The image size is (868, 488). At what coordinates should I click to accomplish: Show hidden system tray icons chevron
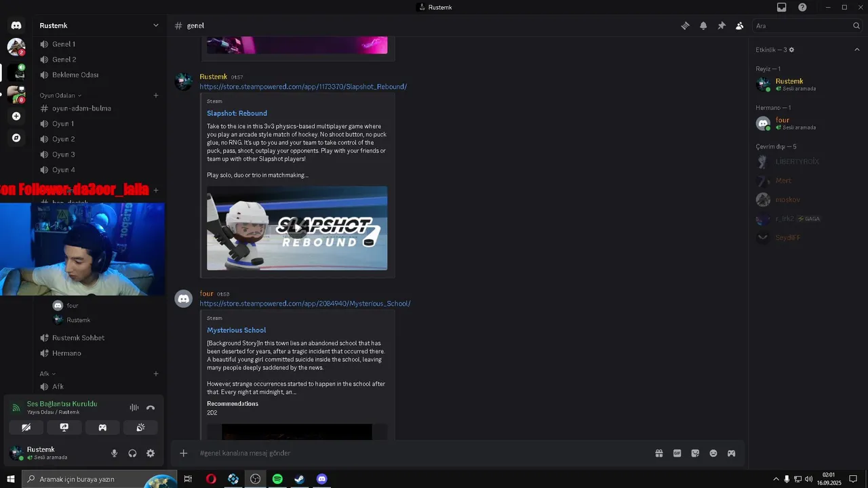tap(776, 479)
